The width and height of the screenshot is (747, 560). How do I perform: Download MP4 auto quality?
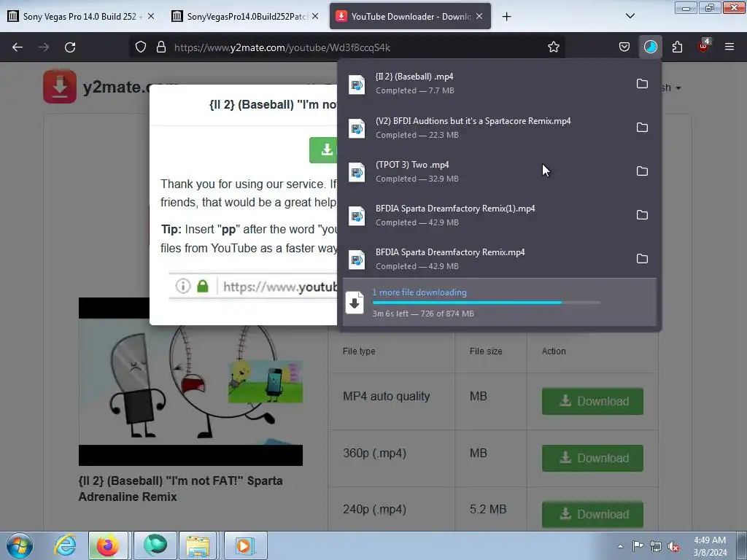click(592, 401)
